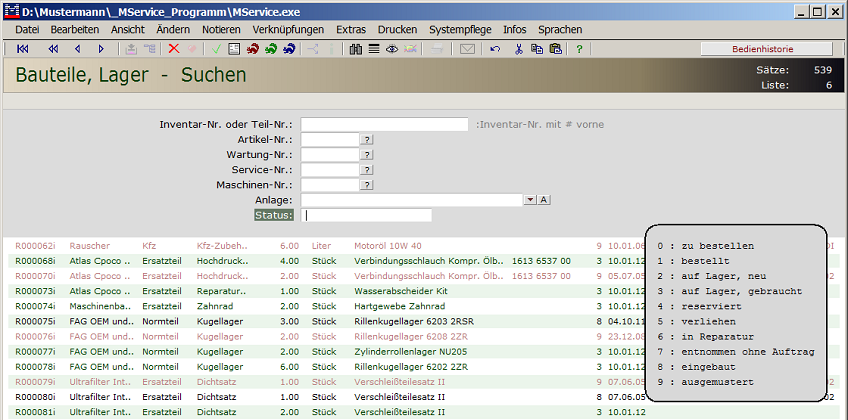Screen dimensions: 848x420
Task: Go to next record with right arrow
Action: click(x=101, y=49)
